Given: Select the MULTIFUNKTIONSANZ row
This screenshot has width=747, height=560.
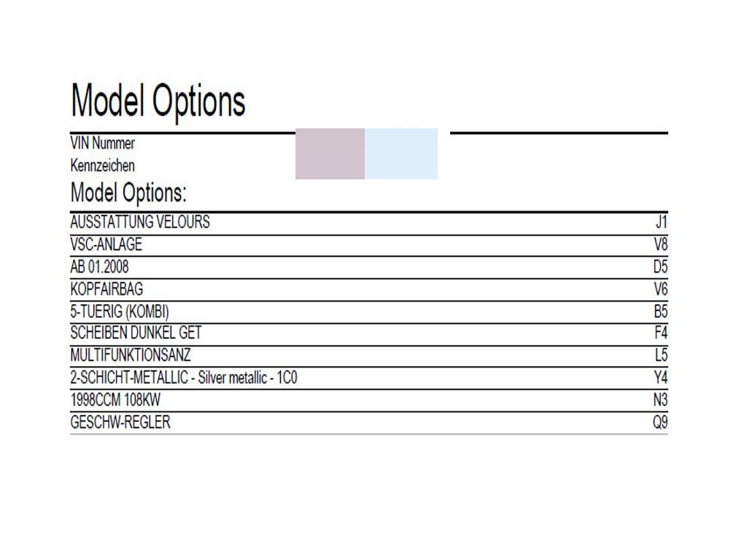Looking at the screenshot, I should (368, 356).
